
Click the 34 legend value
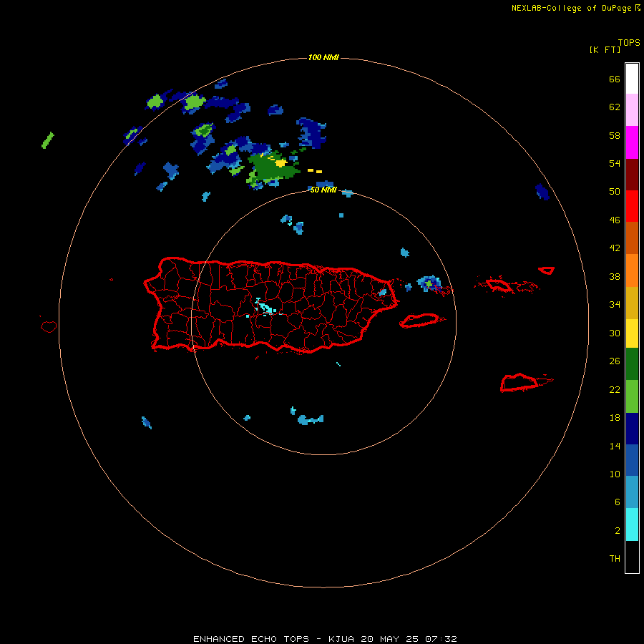pos(615,305)
